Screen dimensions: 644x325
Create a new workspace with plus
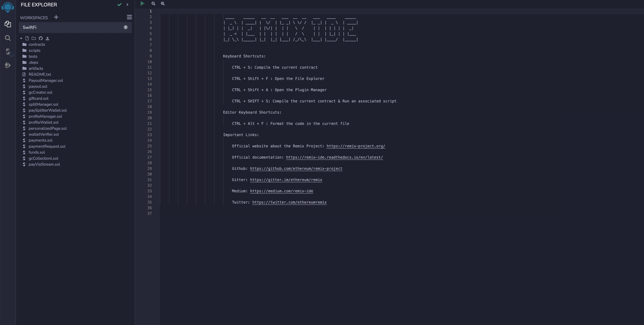56,17
